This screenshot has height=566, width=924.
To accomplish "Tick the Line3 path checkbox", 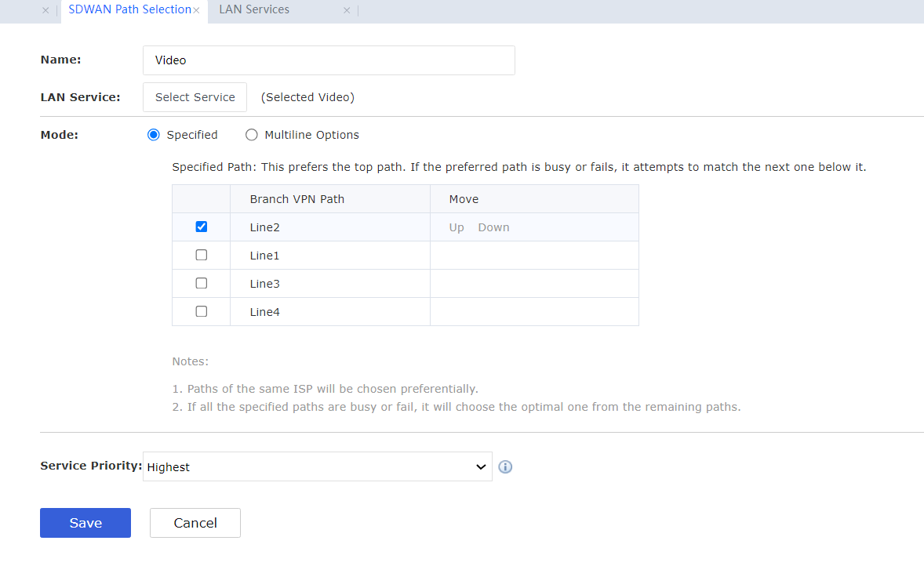I will click(x=202, y=283).
